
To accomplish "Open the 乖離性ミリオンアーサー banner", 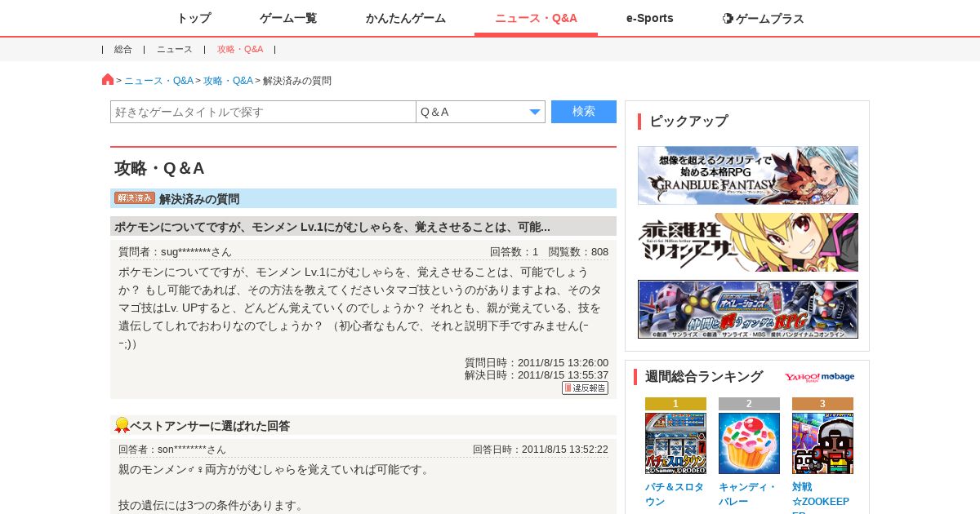I will [748, 242].
